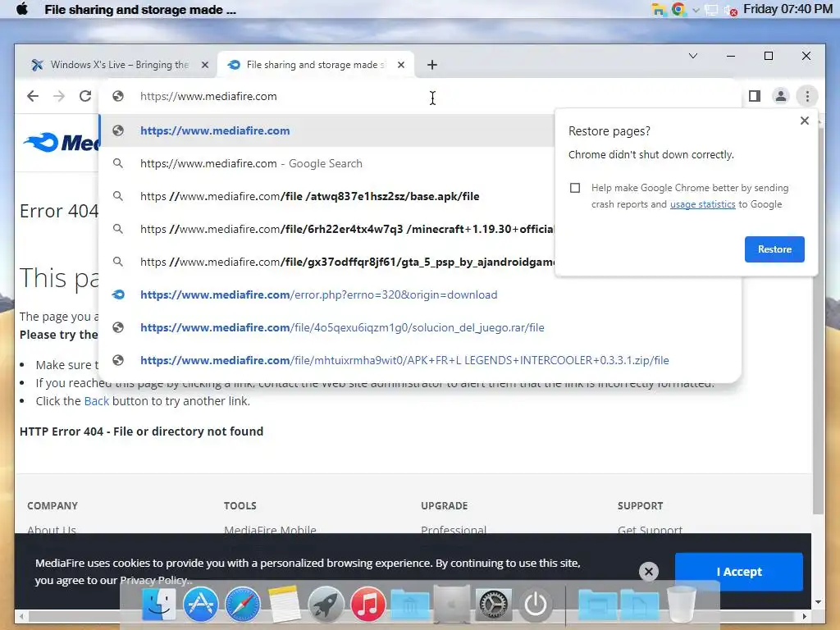This screenshot has width=840, height=630.
Task: Open the Privacy Policy link
Action: click(153, 580)
